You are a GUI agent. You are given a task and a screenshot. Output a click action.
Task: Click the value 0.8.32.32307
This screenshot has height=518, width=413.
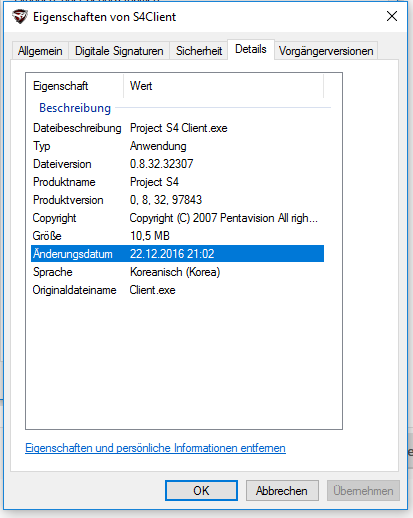161,164
